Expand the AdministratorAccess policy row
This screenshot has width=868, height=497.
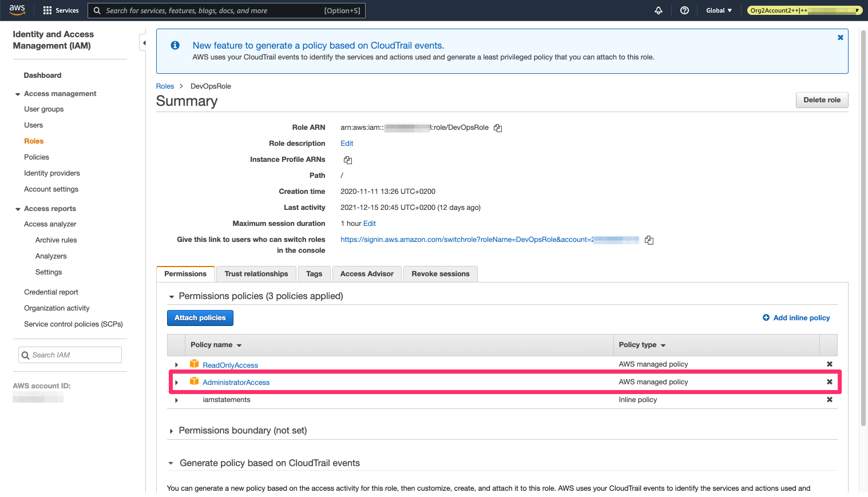tap(176, 383)
